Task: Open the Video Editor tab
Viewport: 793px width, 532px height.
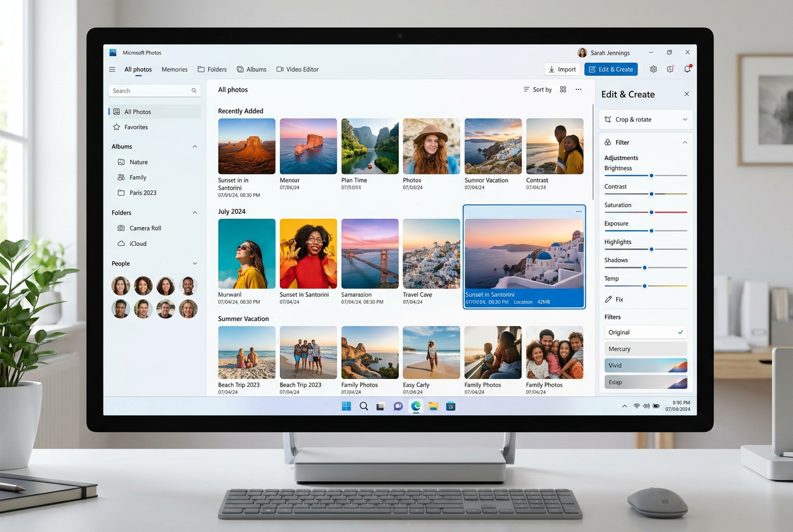Action: point(297,70)
